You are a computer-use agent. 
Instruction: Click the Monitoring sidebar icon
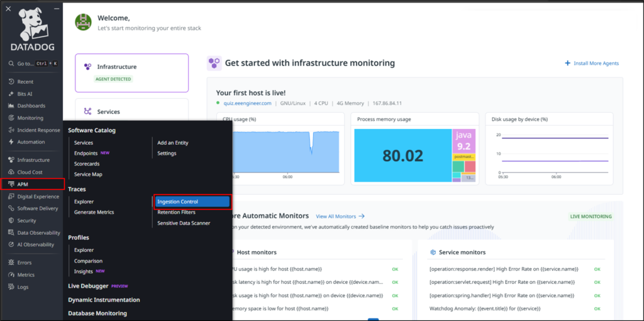pos(11,118)
